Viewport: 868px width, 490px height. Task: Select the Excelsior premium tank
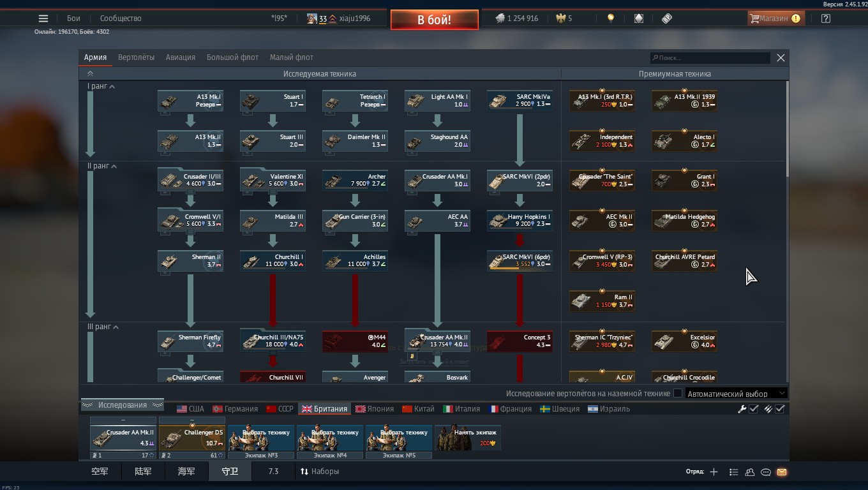[684, 341]
